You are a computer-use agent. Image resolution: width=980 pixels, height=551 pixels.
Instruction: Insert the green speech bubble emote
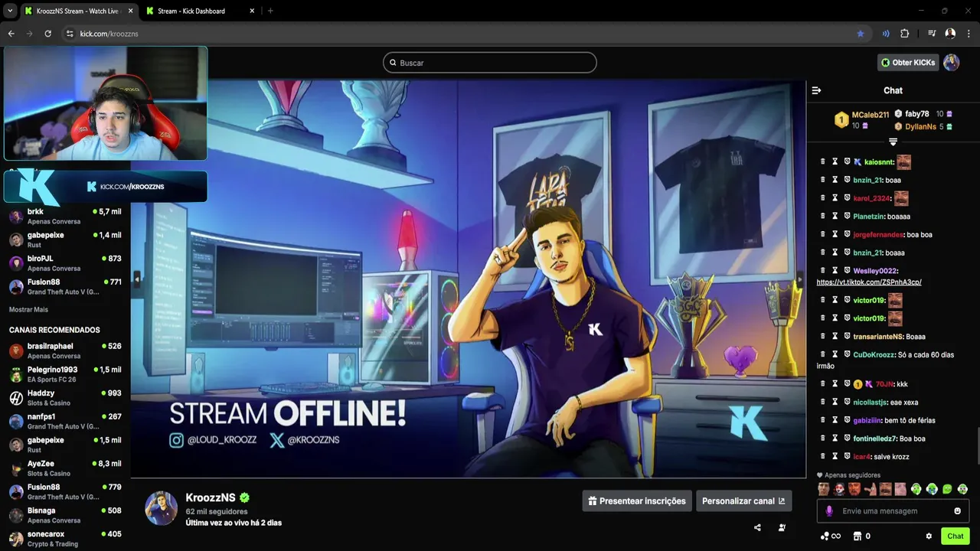pyautogui.click(x=947, y=489)
